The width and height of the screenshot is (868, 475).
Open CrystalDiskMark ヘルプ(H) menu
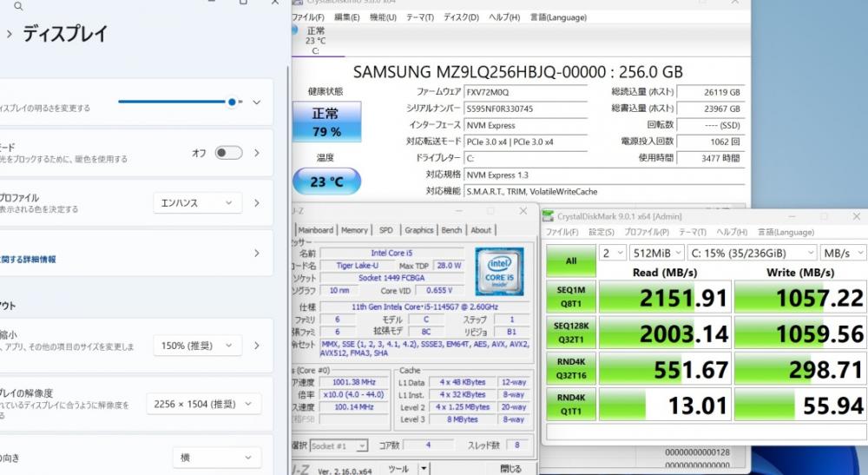pos(732,232)
